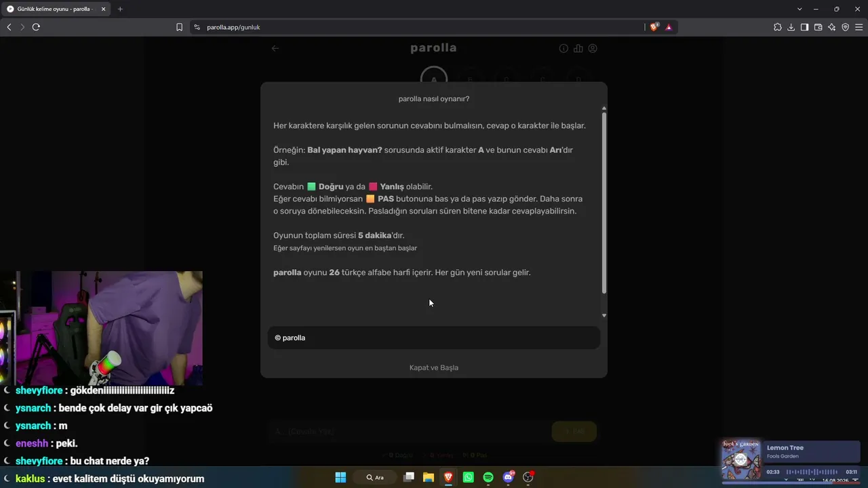The height and width of the screenshot is (488, 868).
Task: Click the yellow submit button behind the dialog
Action: tap(574, 432)
